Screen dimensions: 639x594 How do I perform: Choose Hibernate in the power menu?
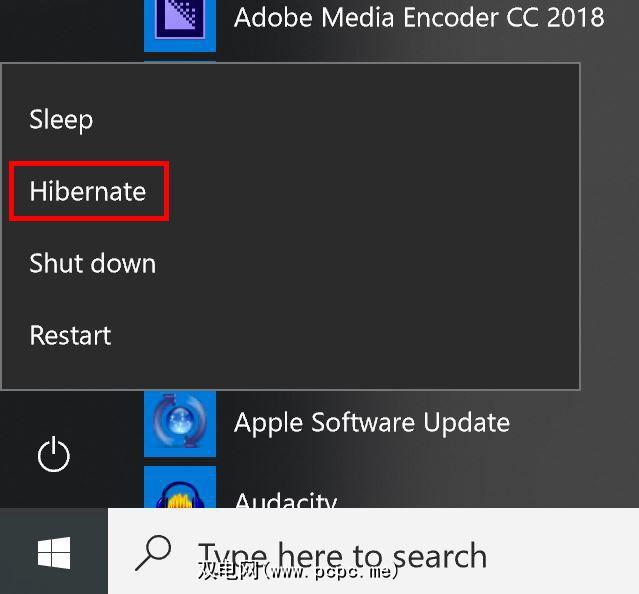tap(88, 191)
